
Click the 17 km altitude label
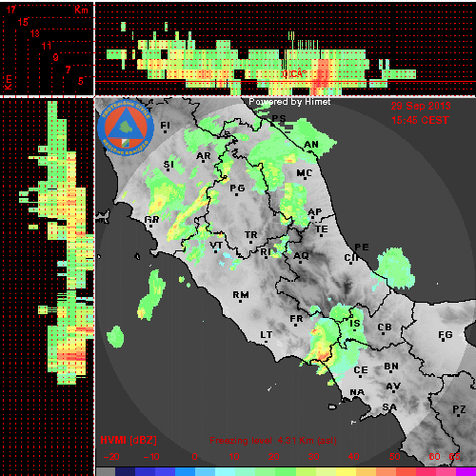[10, 10]
